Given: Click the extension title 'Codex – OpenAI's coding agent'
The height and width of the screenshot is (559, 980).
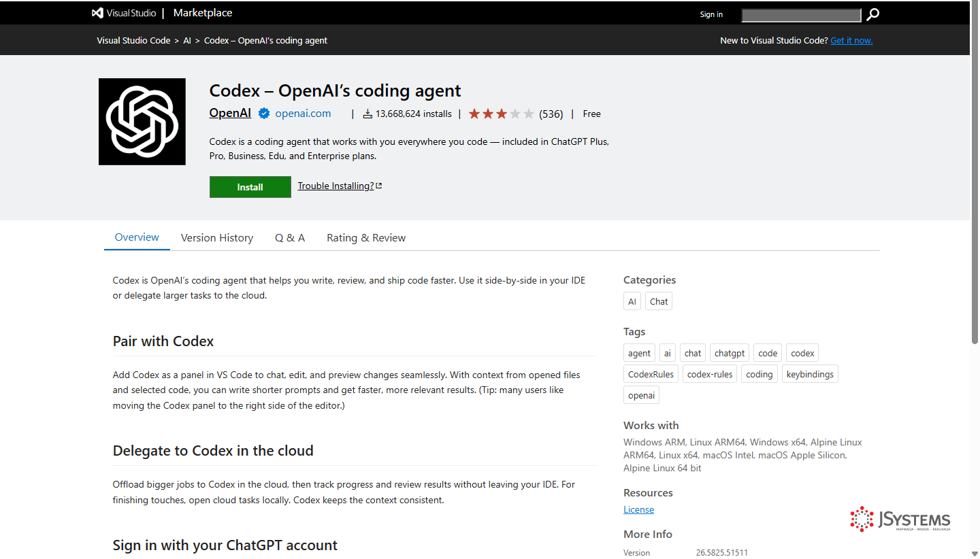Looking at the screenshot, I should click(x=336, y=90).
